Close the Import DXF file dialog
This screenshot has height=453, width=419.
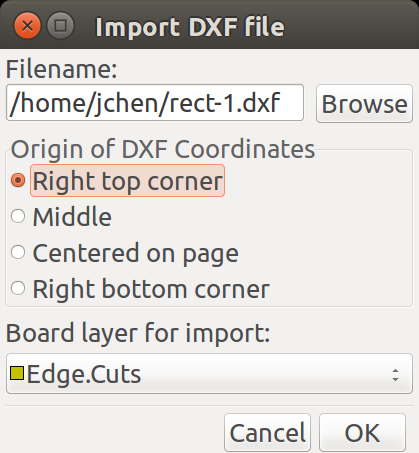point(27,25)
